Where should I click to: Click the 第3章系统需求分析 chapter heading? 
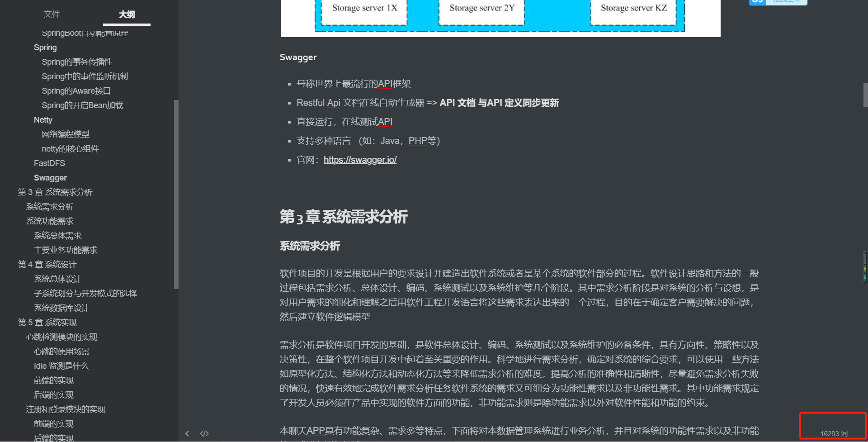(344, 217)
